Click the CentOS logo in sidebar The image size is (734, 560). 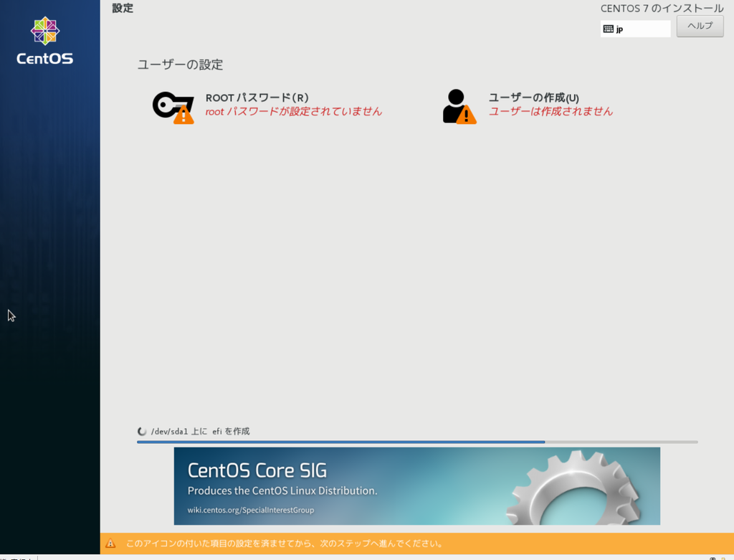pyautogui.click(x=45, y=41)
